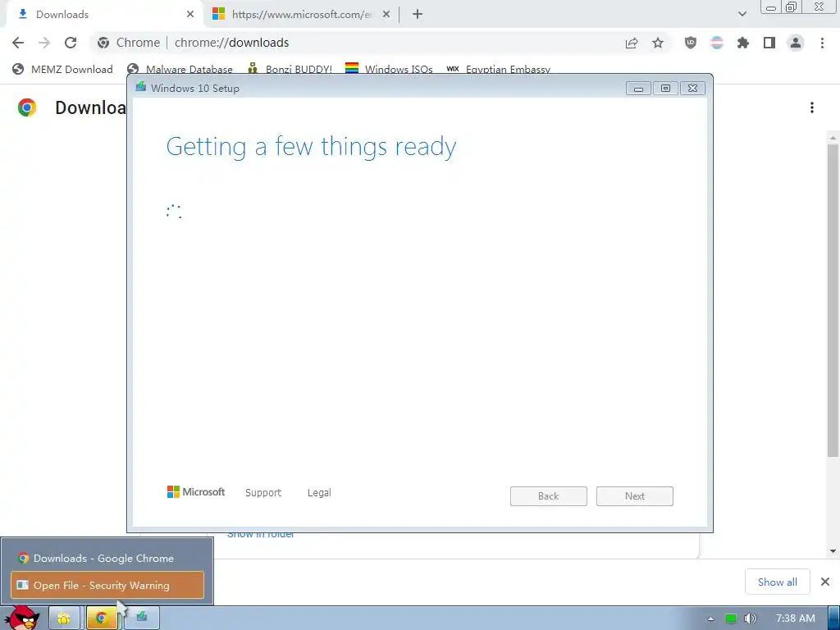Open the Bonzi BUDDY! bookmark
The height and width of the screenshot is (630, 840).
290,69
